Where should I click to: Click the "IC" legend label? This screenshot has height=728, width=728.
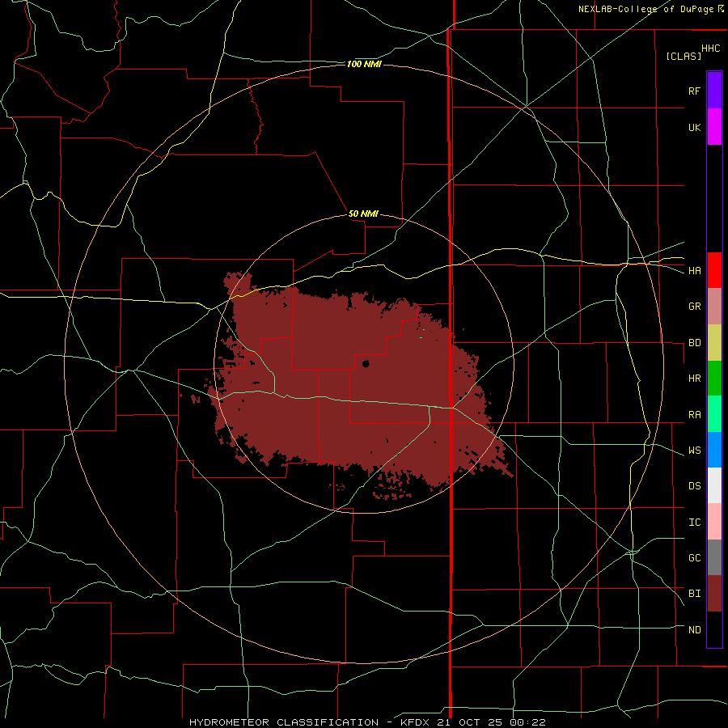694,523
